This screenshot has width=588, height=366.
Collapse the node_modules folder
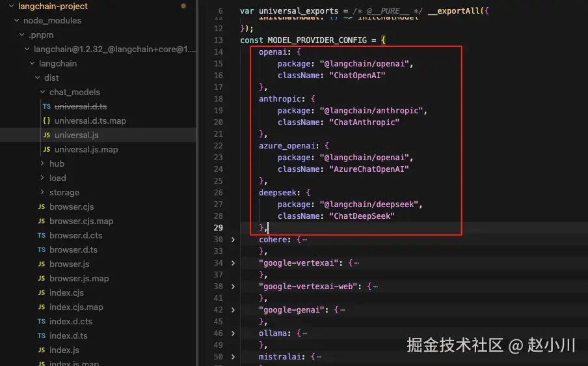(16, 20)
